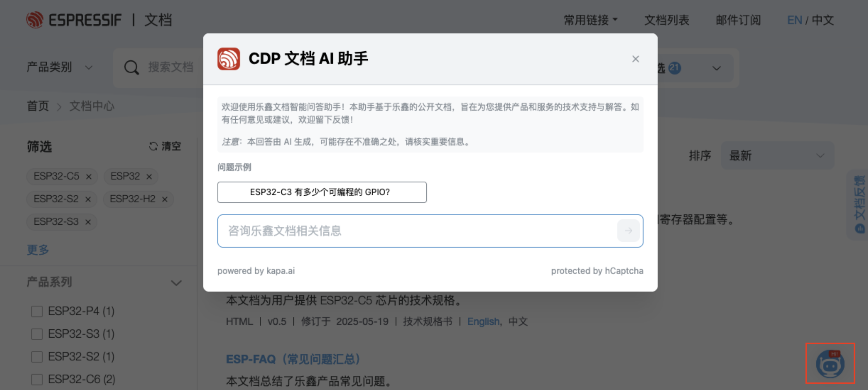868x390 pixels.
Task: Click the 清空 refresh icon to clear filters
Action: 153,146
